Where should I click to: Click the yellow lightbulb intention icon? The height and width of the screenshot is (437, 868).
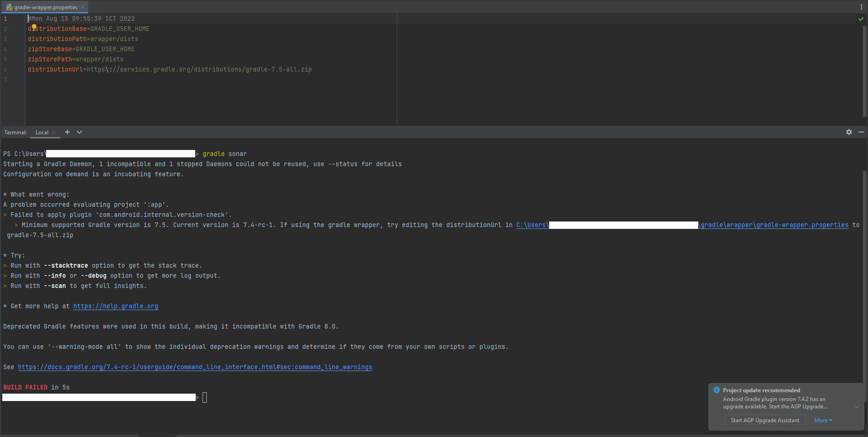point(34,26)
